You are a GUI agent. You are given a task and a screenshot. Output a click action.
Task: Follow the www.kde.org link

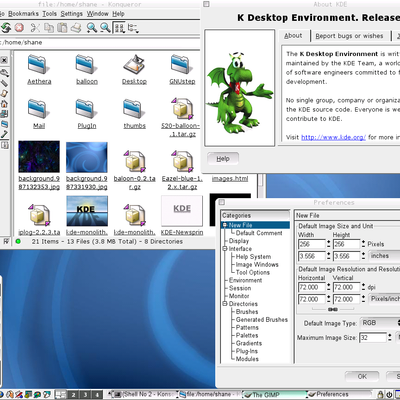coord(333,137)
